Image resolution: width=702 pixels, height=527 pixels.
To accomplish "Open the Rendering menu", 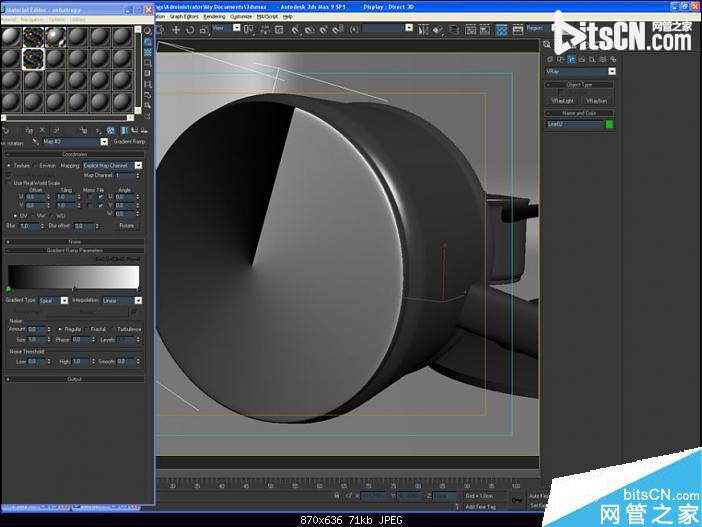I will [214, 17].
